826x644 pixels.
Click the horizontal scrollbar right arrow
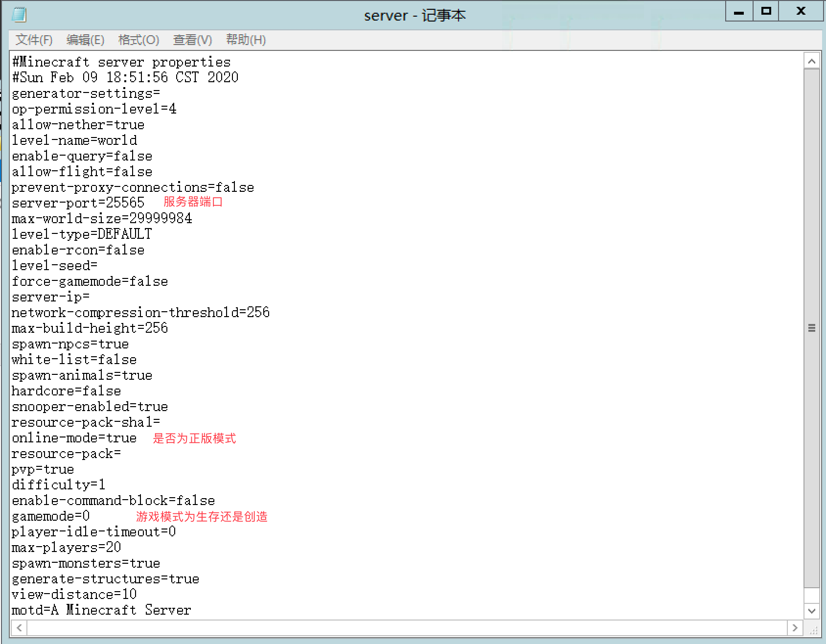pos(795,627)
